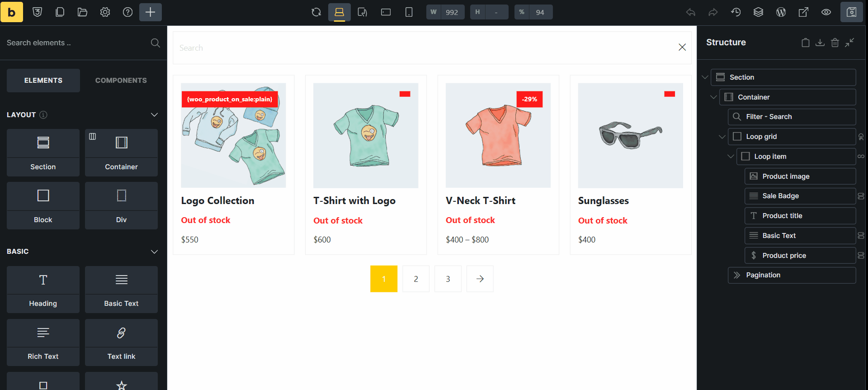Click the download icon in Structure panel
The width and height of the screenshot is (868, 390).
[x=820, y=43]
